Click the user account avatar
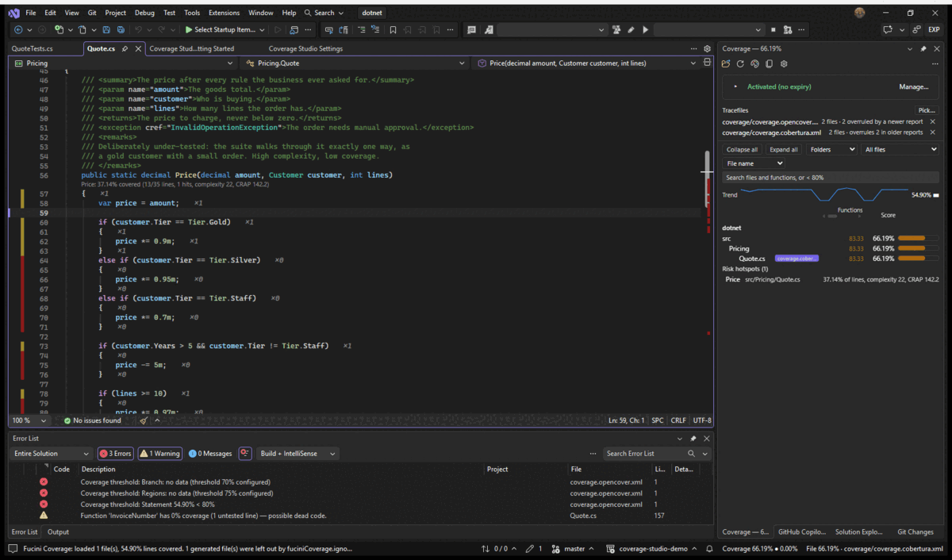This screenshot has height=560, width=952. [x=860, y=13]
